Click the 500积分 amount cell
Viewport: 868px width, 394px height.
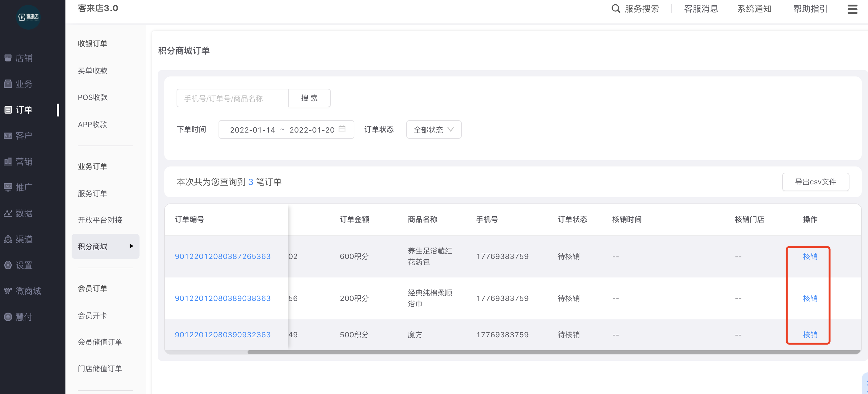pos(354,335)
